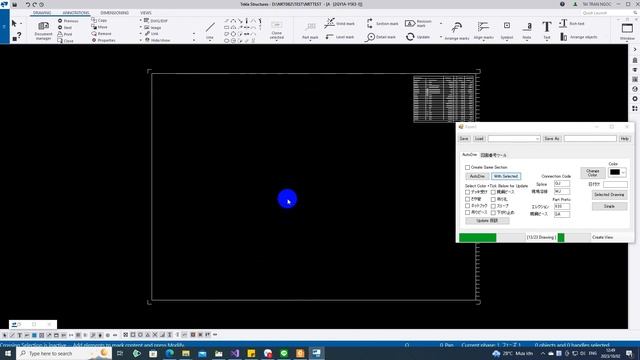Click the With Selected button

506,176
